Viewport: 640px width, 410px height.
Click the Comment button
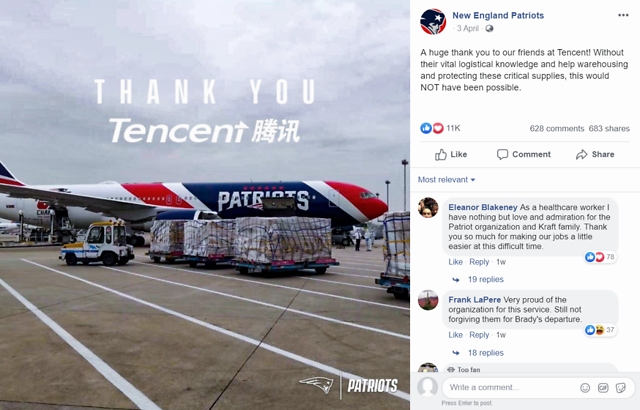point(524,154)
